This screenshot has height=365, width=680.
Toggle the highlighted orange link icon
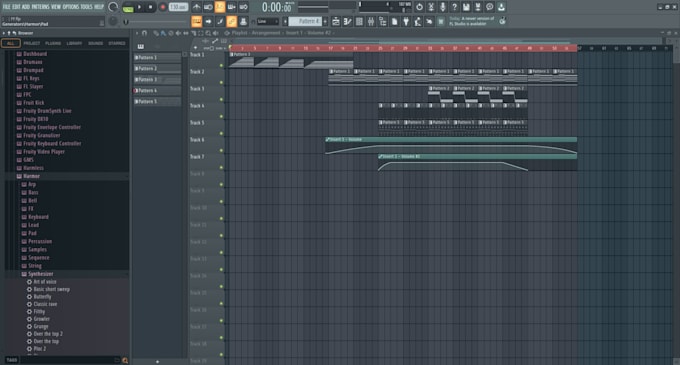pyautogui.click(x=232, y=21)
